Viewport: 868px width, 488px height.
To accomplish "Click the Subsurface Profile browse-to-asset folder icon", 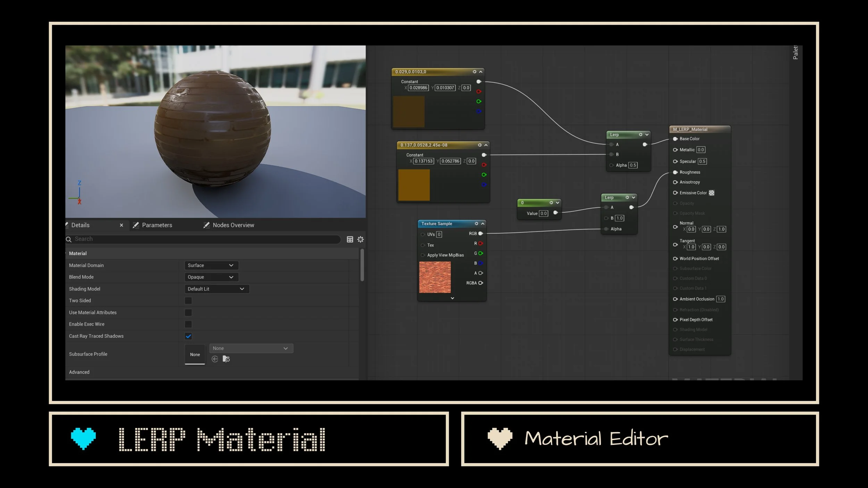I will point(226,359).
